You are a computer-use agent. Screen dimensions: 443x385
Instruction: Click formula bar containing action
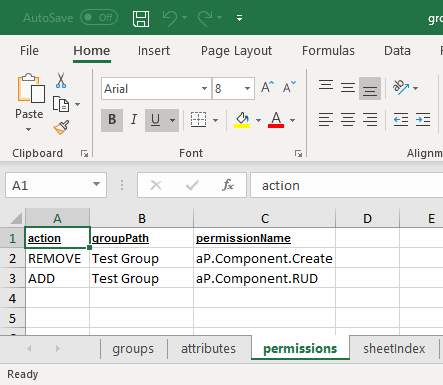point(347,185)
